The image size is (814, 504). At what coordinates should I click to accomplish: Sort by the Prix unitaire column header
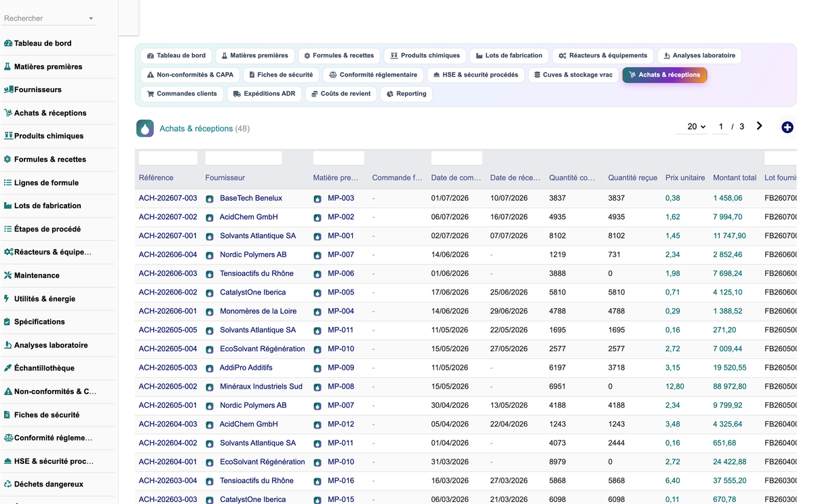(x=685, y=178)
